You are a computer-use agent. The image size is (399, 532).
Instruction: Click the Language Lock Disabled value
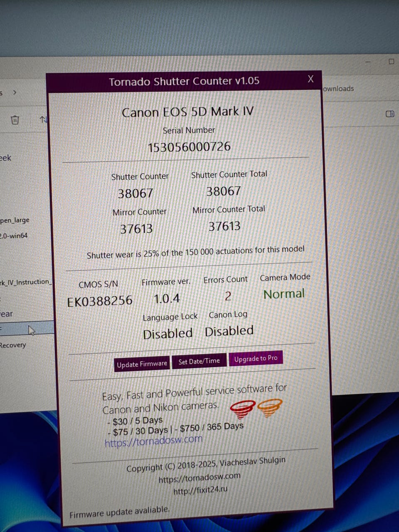pyautogui.click(x=168, y=334)
